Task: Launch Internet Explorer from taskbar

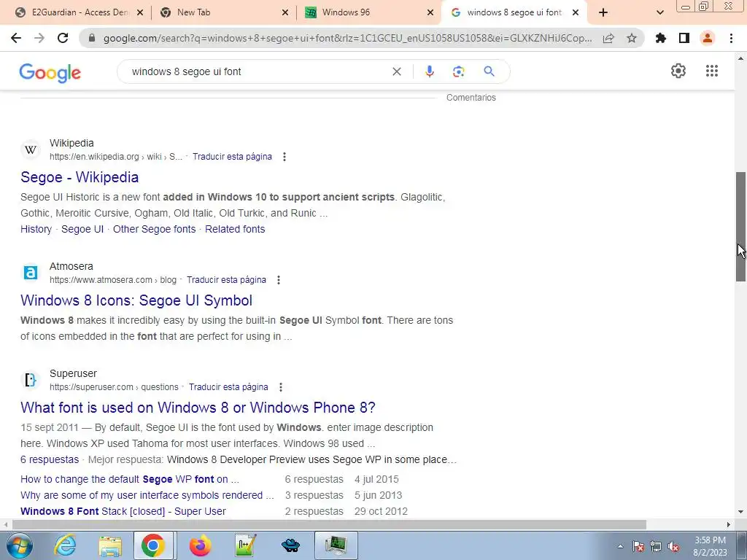Action: (65, 545)
